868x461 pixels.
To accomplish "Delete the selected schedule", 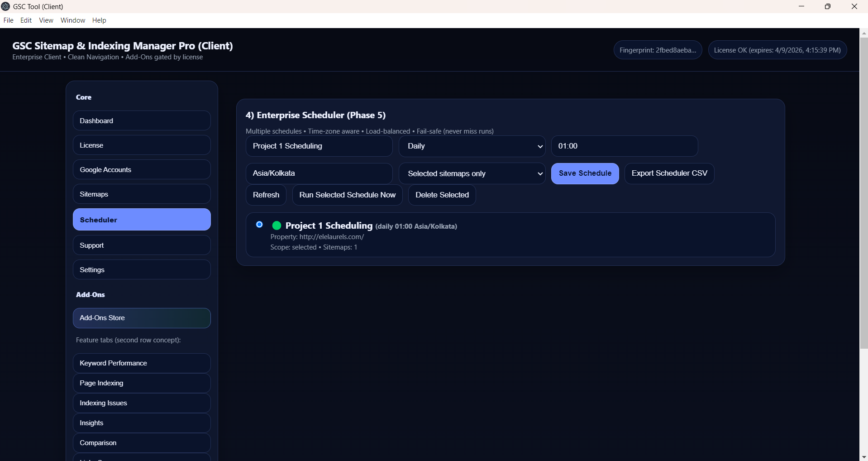I will point(442,195).
